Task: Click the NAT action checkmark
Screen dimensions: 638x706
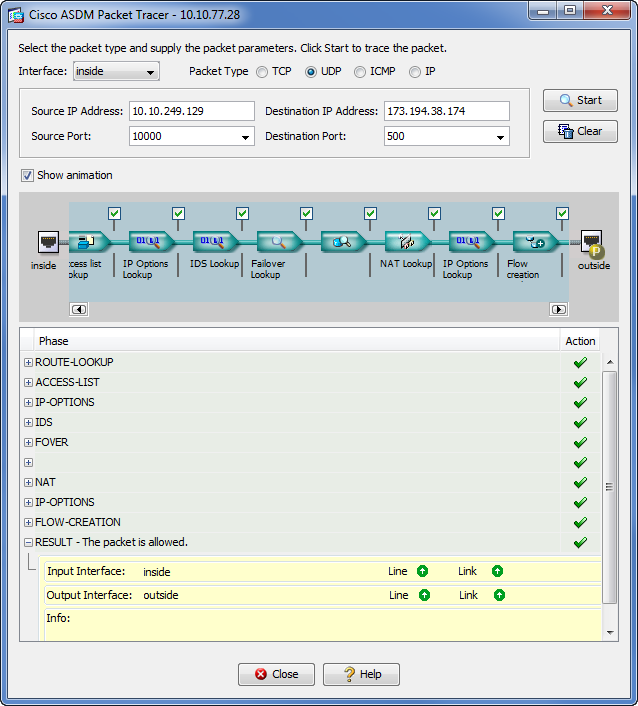Action: [580, 482]
